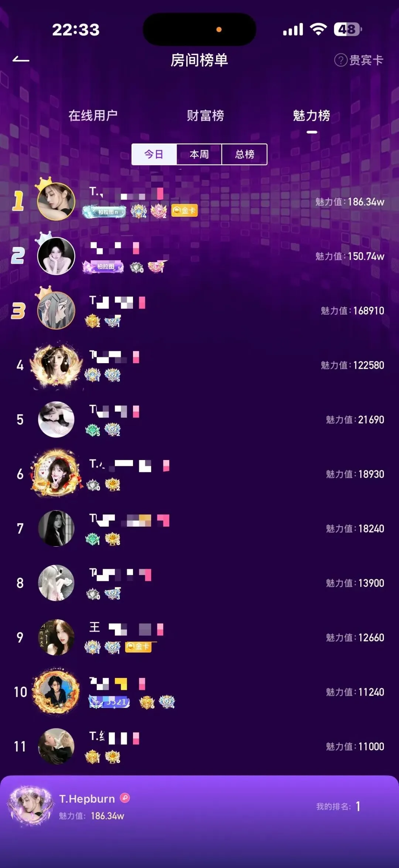Image resolution: width=399 pixels, height=868 pixels.
Task: Open the 贵宾卡 help question icon
Action: (x=340, y=60)
